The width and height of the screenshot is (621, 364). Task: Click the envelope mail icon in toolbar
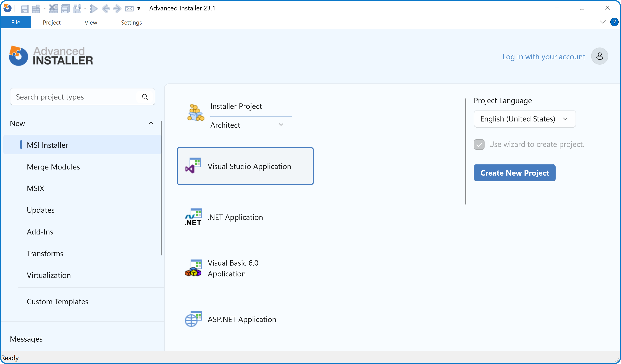(129, 9)
